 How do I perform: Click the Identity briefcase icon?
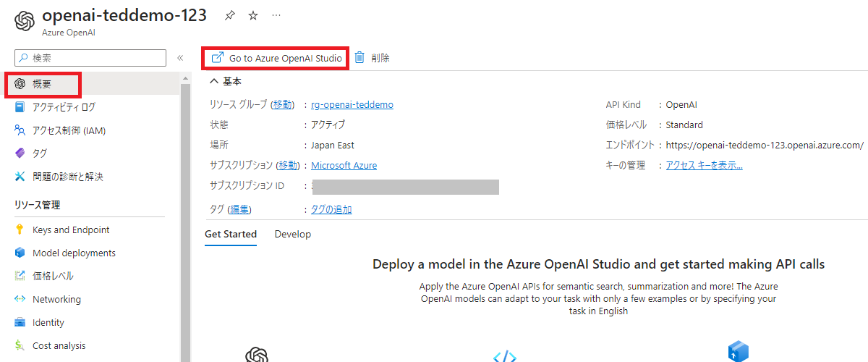[20, 322]
